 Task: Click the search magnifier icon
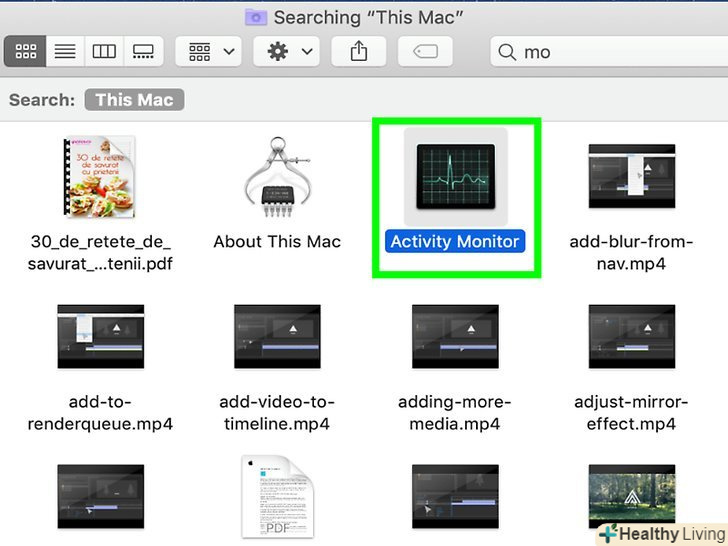(507, 52)
